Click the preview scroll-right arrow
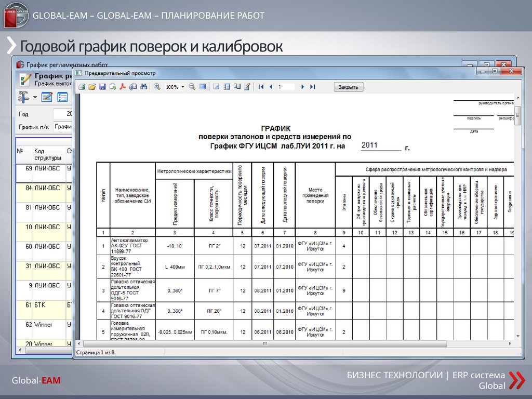Viewport: 532px width, 399px height. click(x=510, y=344)
